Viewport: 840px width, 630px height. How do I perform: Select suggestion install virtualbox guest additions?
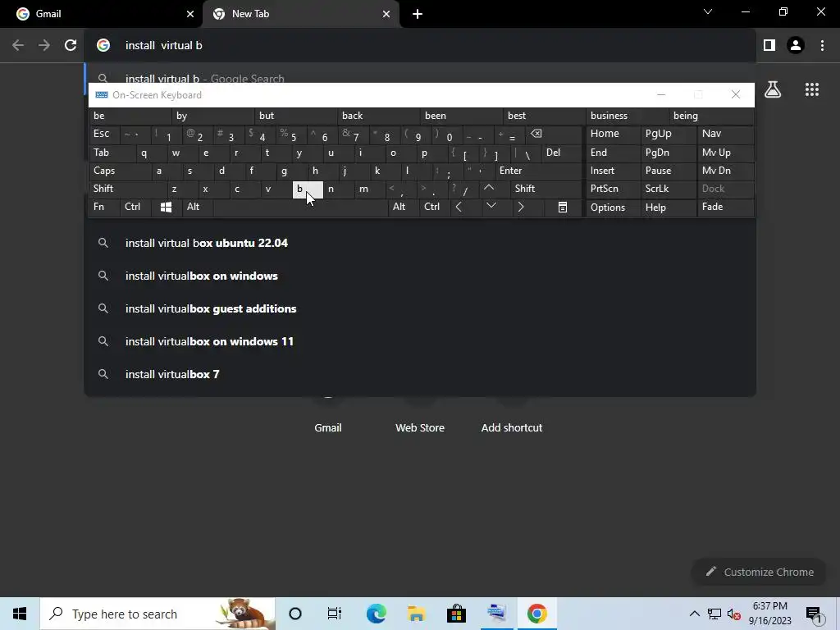(420, 308)
